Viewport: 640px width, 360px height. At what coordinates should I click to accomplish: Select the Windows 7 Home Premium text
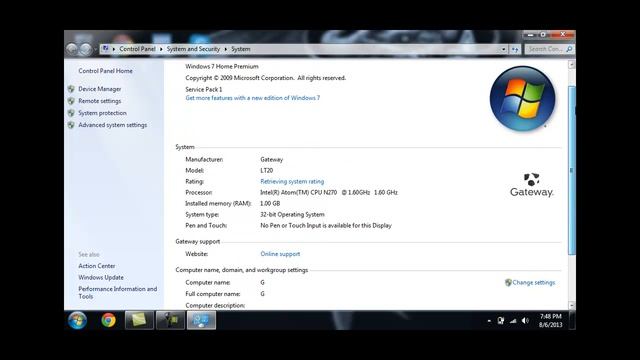point(222,67)
